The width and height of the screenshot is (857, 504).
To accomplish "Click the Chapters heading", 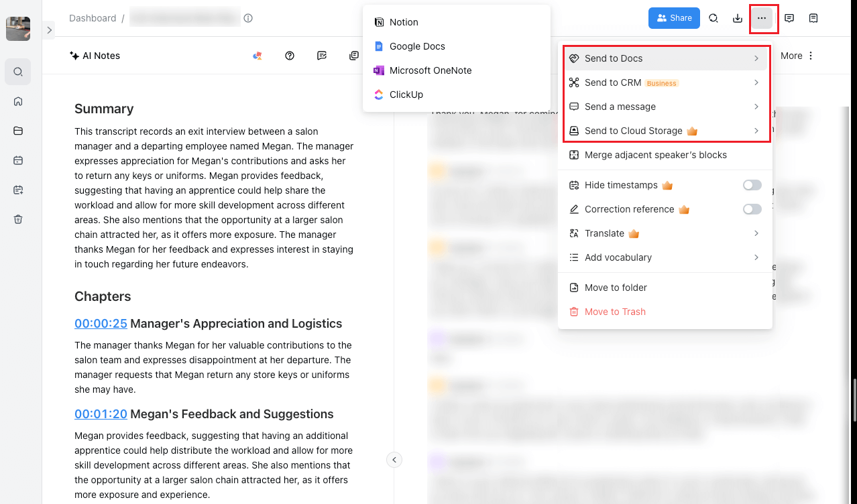I will pyautogui.click(x=103, y=296).
